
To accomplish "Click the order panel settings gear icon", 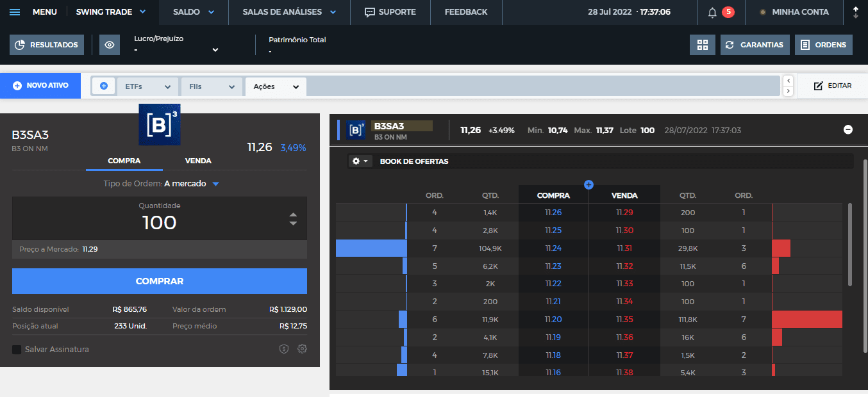I will pos(303,349).
